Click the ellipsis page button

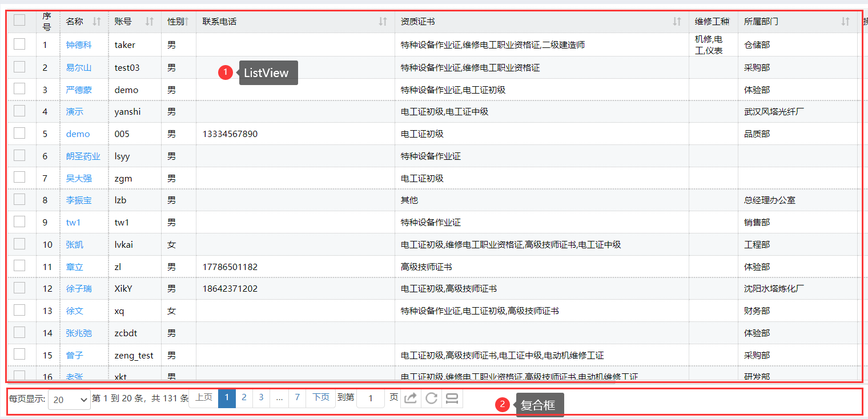(279, 398)
